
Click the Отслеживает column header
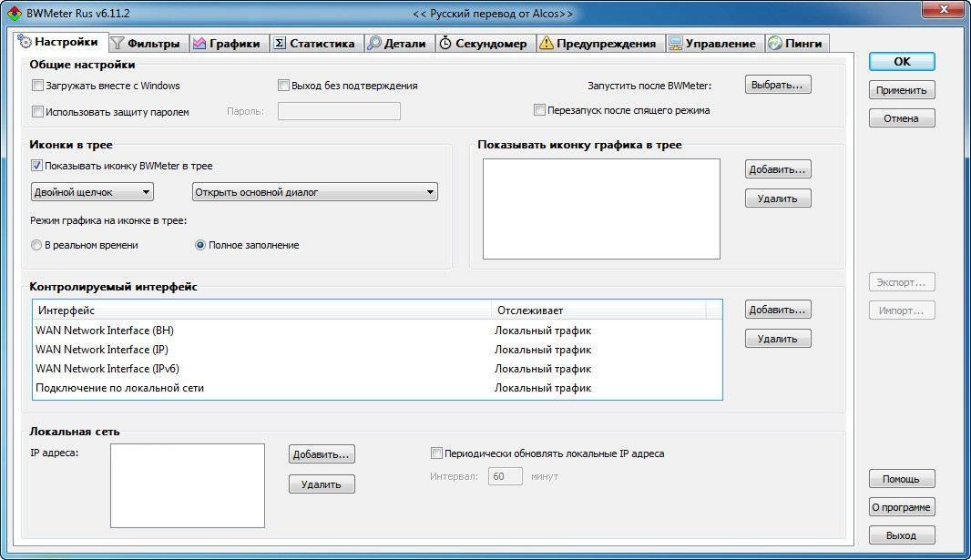tap(598, 310)
